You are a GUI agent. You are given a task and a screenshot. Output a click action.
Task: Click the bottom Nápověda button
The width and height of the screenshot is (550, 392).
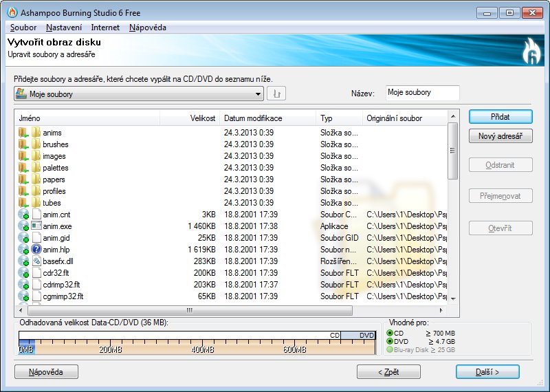(46, 371)
